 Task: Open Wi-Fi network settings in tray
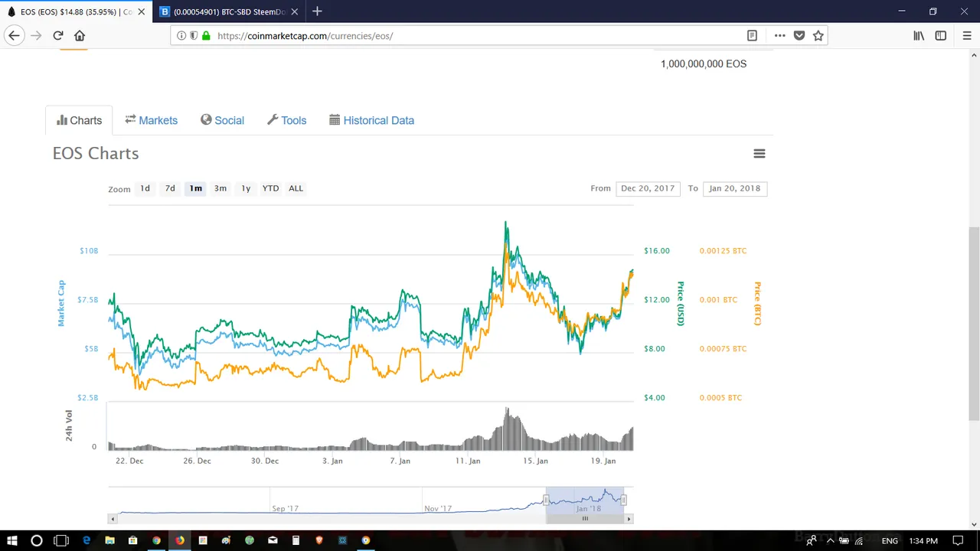(x=859, y=541)
